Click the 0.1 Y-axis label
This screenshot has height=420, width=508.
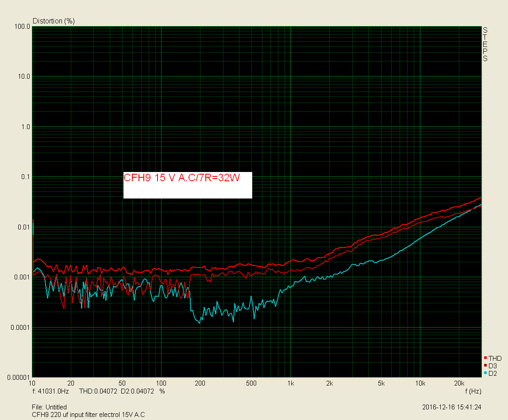pos(26,177)
